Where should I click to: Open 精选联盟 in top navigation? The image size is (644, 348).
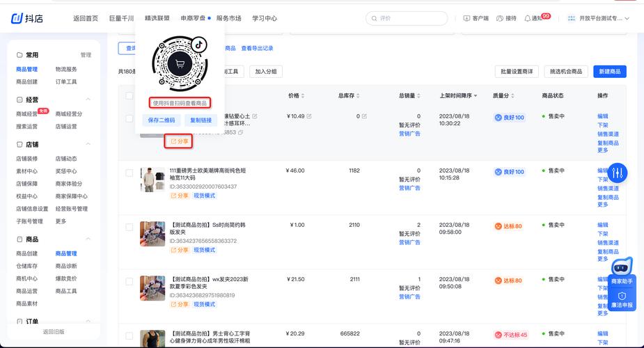pyautogui.click(x=157, y=19)
